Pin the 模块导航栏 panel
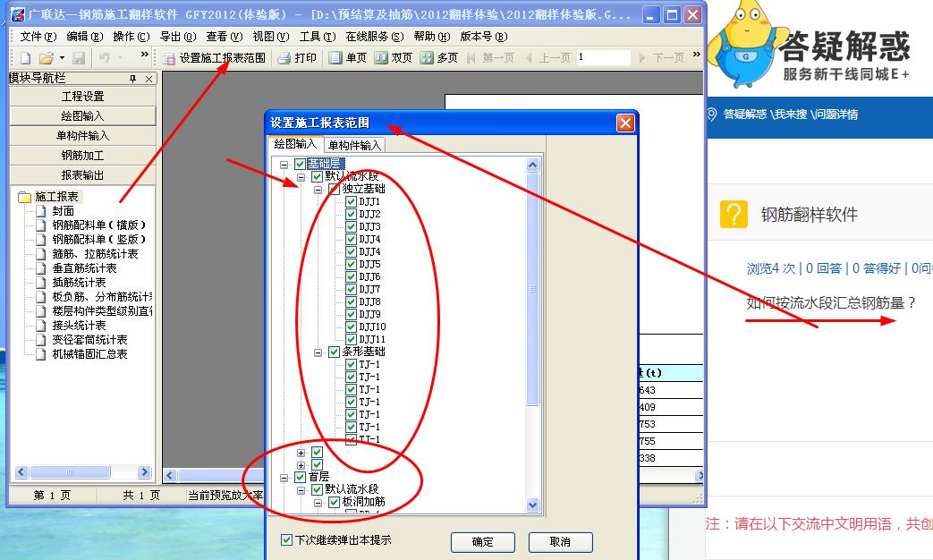933x560 pixels. 132,79
